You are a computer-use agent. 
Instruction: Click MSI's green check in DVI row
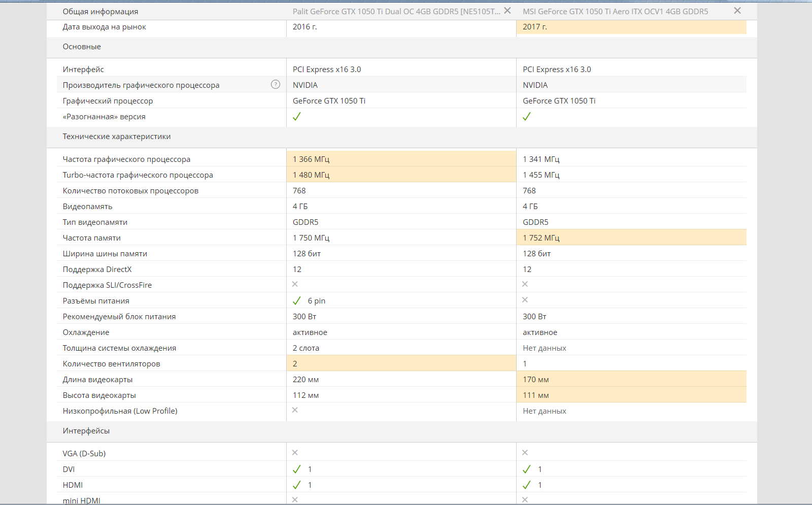527,469
